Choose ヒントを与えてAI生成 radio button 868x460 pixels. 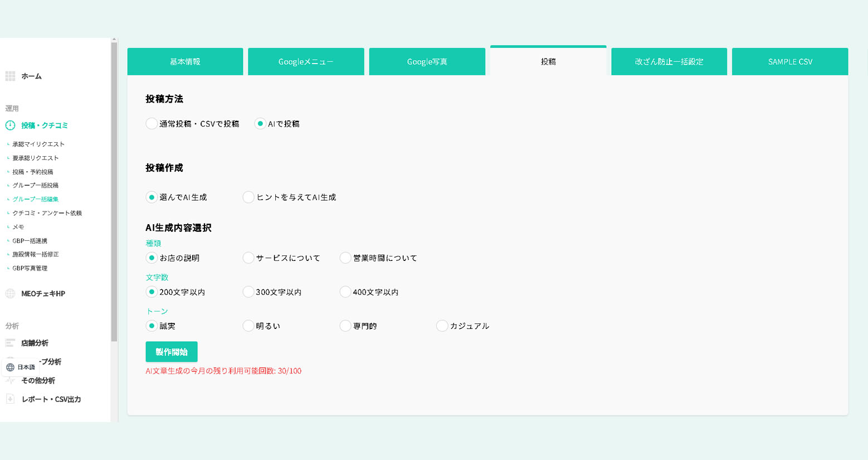(x=248, y=197)
